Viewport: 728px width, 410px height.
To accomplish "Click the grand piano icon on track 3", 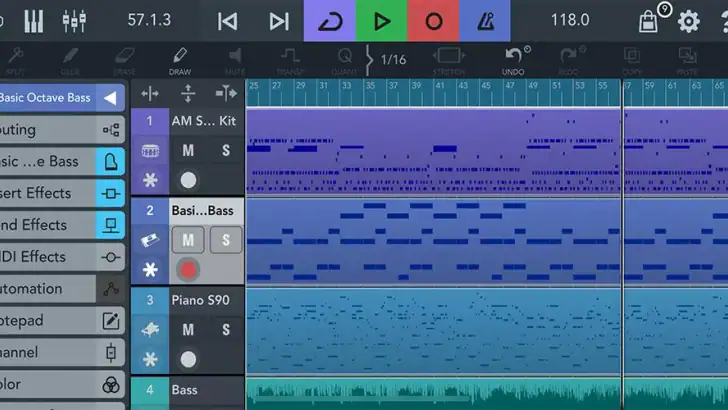I will (x=150, y=330).
